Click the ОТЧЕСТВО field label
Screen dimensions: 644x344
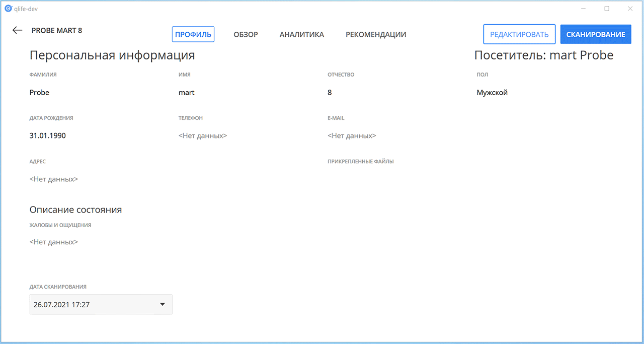tap(341, 75)
